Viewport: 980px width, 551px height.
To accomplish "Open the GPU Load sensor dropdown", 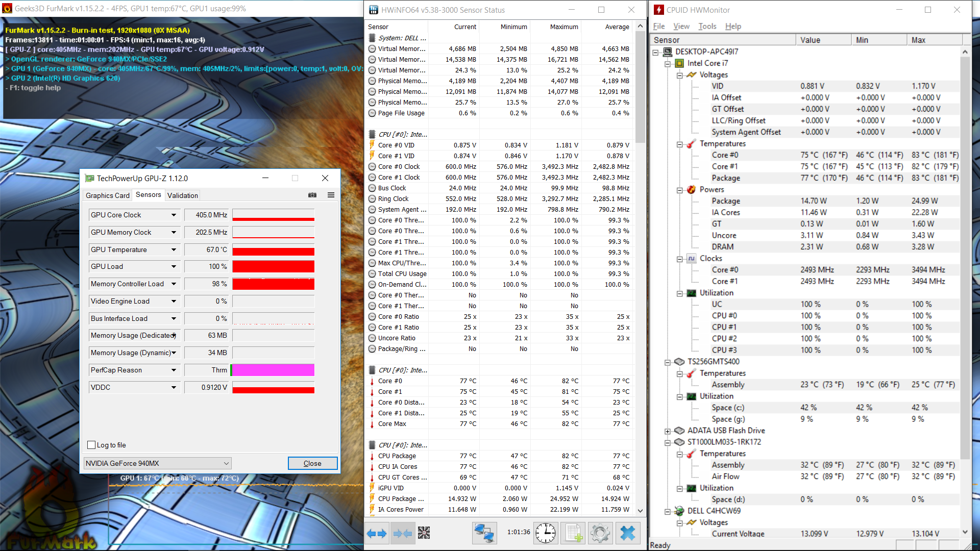I will pos(174,267).
